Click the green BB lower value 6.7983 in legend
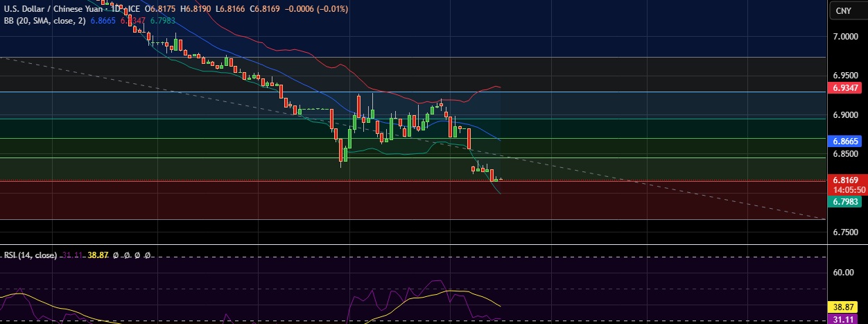The image size is (868, 324). pyautogui.click(x=162, y=21)
